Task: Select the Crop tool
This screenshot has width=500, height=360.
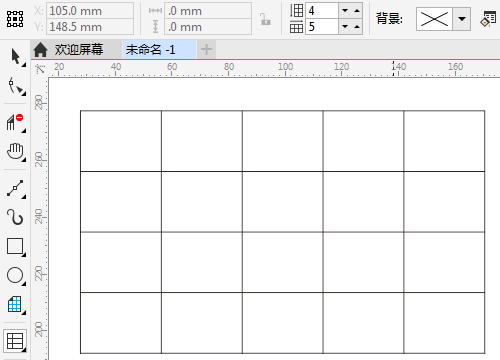Action: coord(14,122)
